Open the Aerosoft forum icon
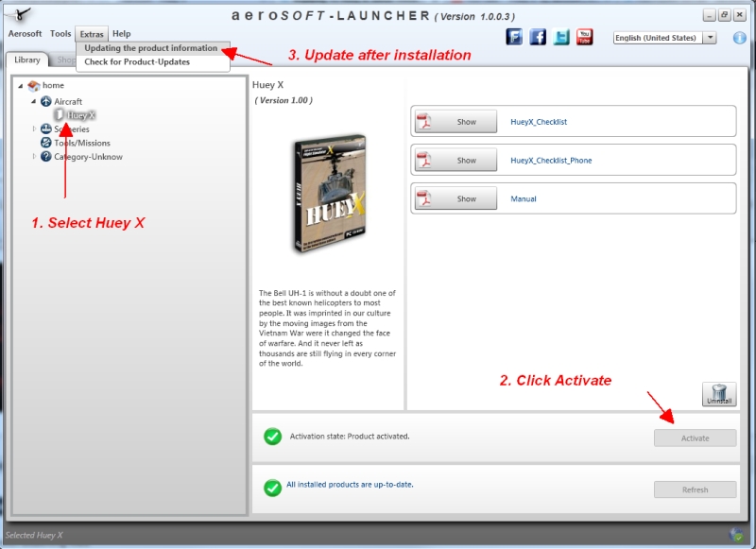Image resolution: width=756 pixels, height=549 pixels. 515,38
